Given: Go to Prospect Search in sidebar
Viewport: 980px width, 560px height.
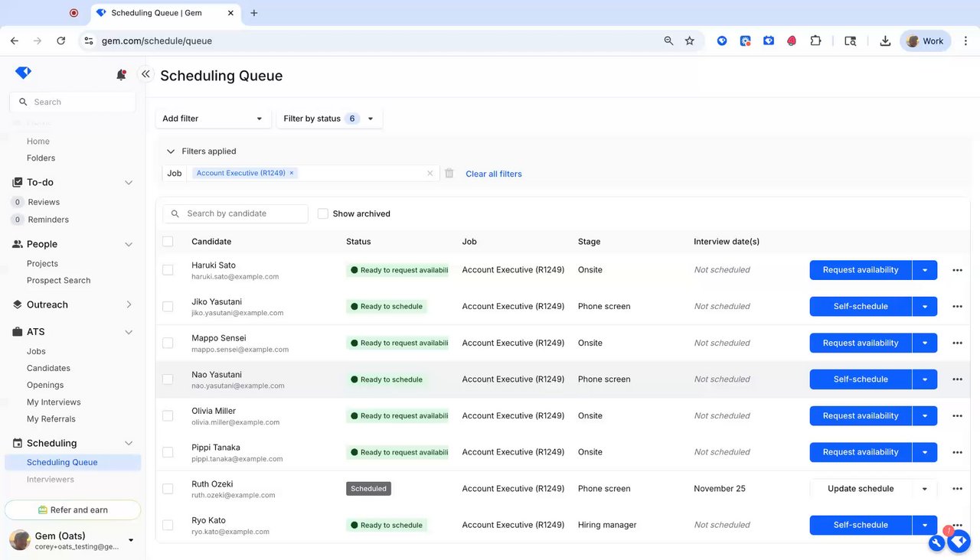Looking at the screenshot, I should (58, 280).
